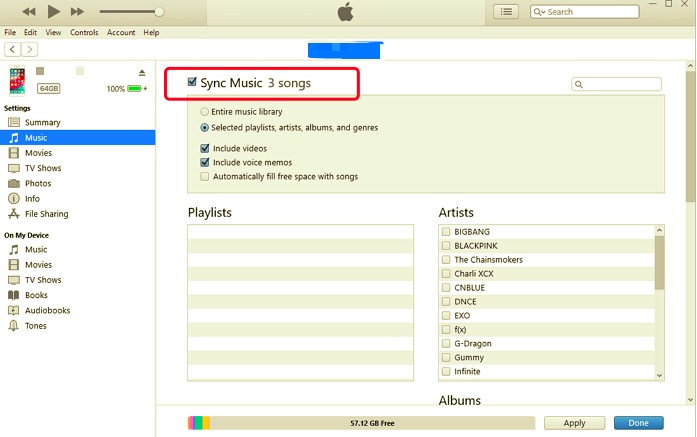Click the music pane search field
The width and height of the screenshot is (697, 437).
tap(616, 84)
